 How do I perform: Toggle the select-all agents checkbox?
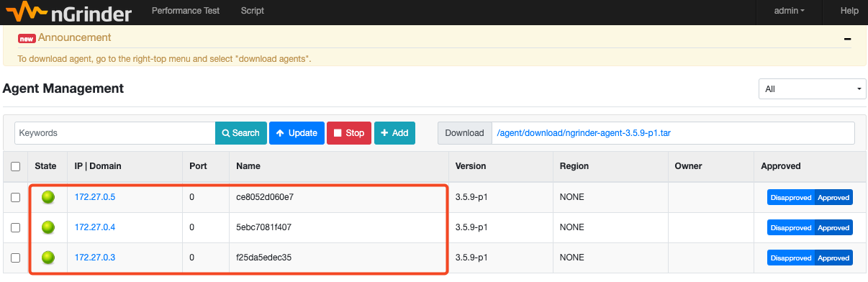click(x=16, y=166)
